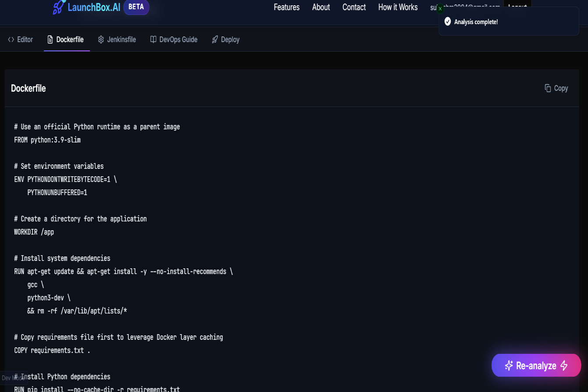Click the Deploy tab rocket icon
The image size is (588, 392).
(x=215, y=39)
